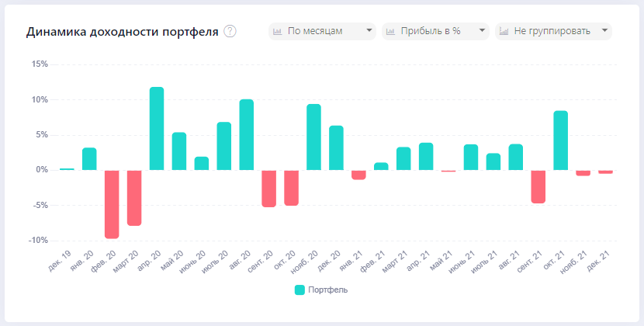Click the 'Динамика доходности портфеля' title
644x326 pixels.
(x=123, y=32)
